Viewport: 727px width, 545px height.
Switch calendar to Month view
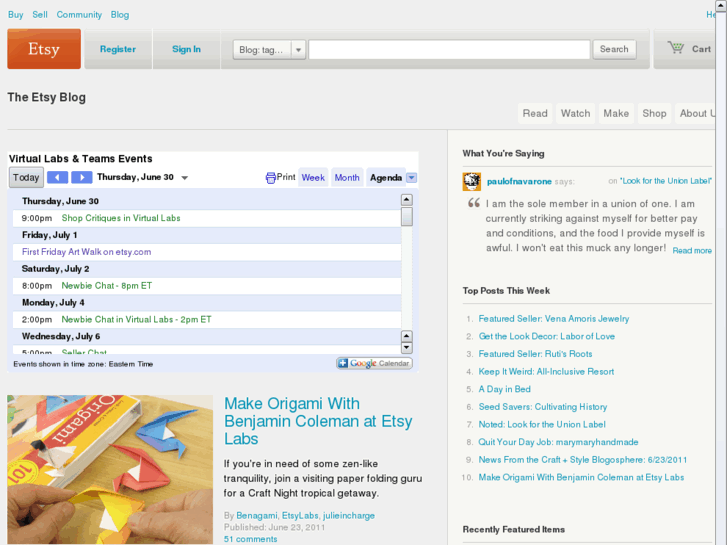click(347, 178)
